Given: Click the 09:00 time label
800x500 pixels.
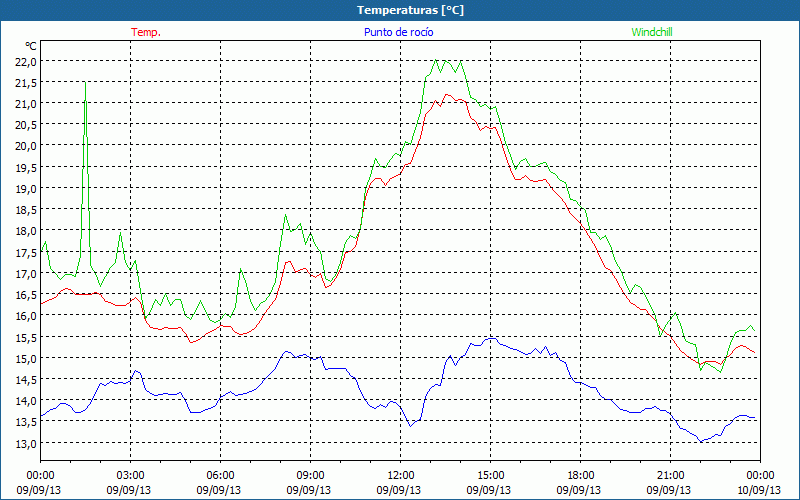Looking at the screenshot, I should coord(311,475).
